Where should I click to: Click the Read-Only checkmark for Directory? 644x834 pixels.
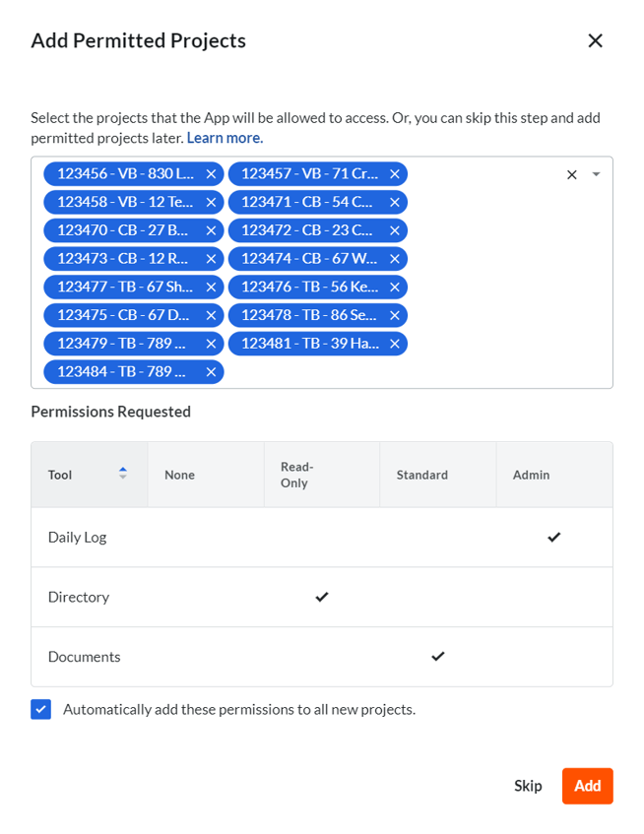click(321, 597)
